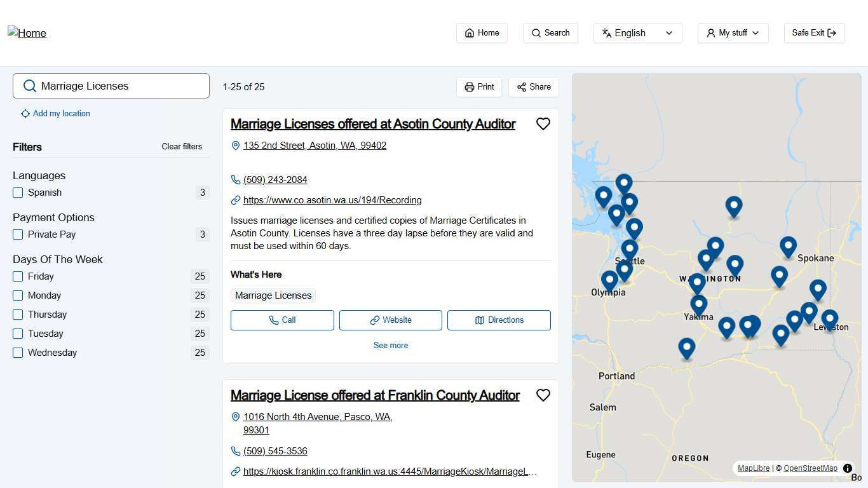This screenshot has height=488, width=868.
Task: Enable the Spanish language filter
Action: (x=18, y=193)
